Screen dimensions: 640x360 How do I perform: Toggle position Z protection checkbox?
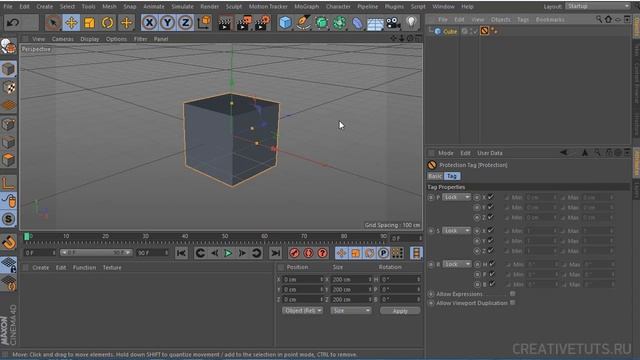point(491,217)
